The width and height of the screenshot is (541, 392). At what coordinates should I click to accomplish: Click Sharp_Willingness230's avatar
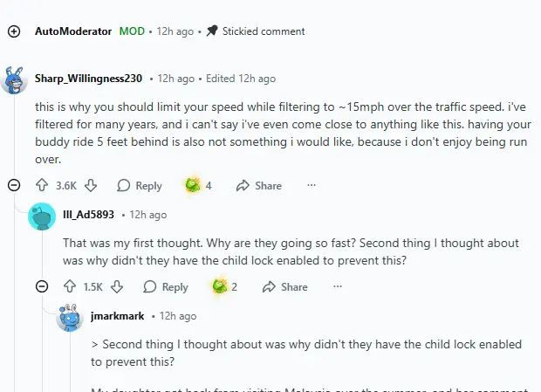click(14, 79)
